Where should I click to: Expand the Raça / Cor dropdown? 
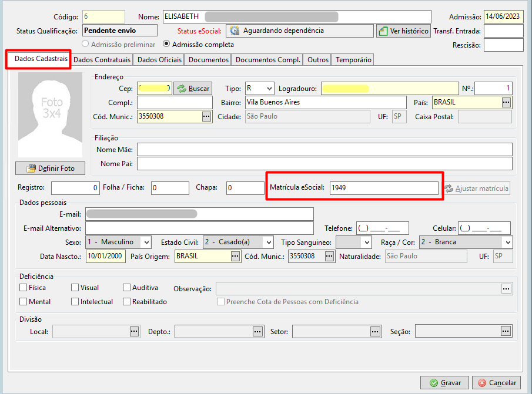[x=508, y=243]
